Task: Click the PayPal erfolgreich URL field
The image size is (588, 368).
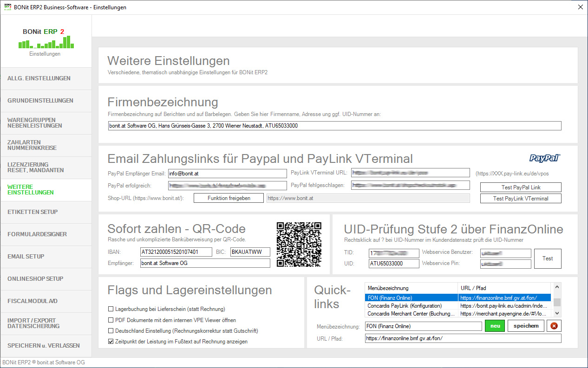Action: click(228, 186)
